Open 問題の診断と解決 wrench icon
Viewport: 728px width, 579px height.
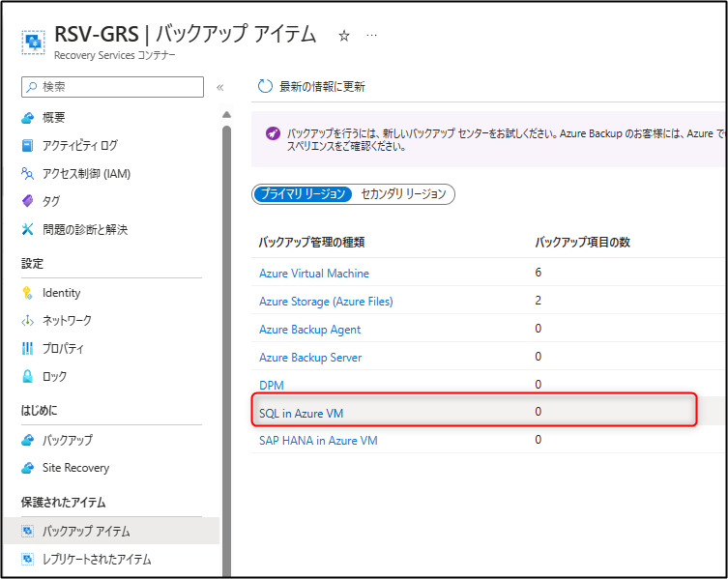pyautogui.click(x=28, y=229)
